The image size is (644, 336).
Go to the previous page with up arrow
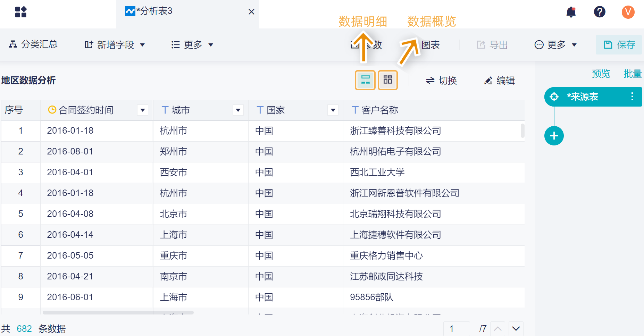click(x=497, y=328)
